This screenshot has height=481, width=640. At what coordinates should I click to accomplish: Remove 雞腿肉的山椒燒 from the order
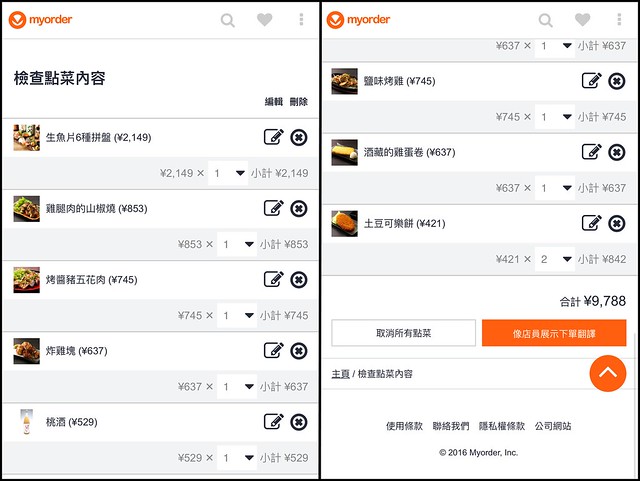(298, 208)
